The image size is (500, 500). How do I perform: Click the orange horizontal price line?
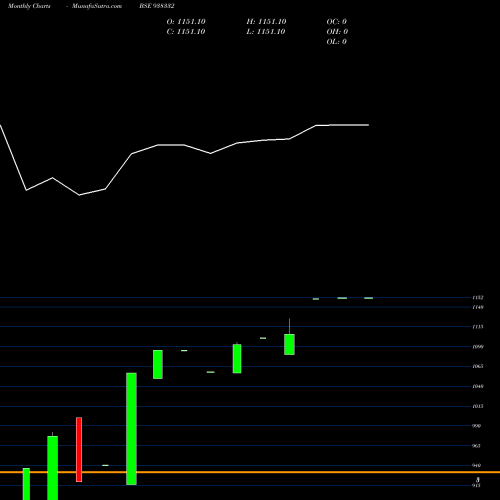[250, 472]
